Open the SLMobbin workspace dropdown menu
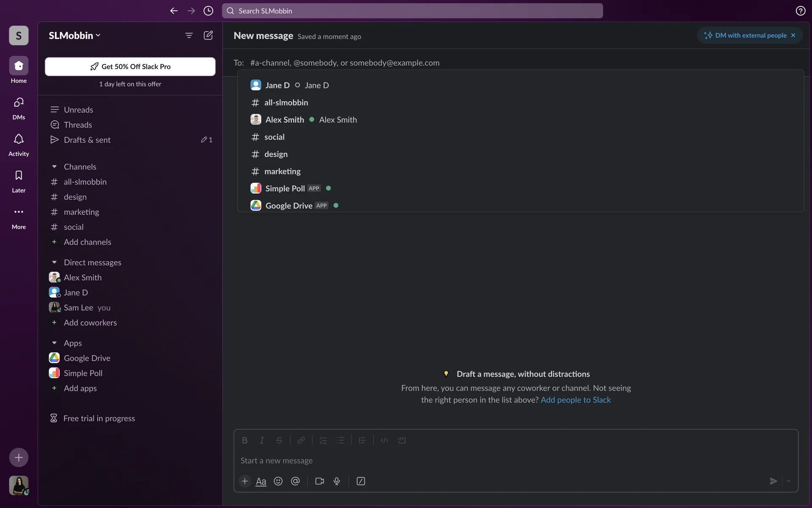 click(x=74, y=36)
